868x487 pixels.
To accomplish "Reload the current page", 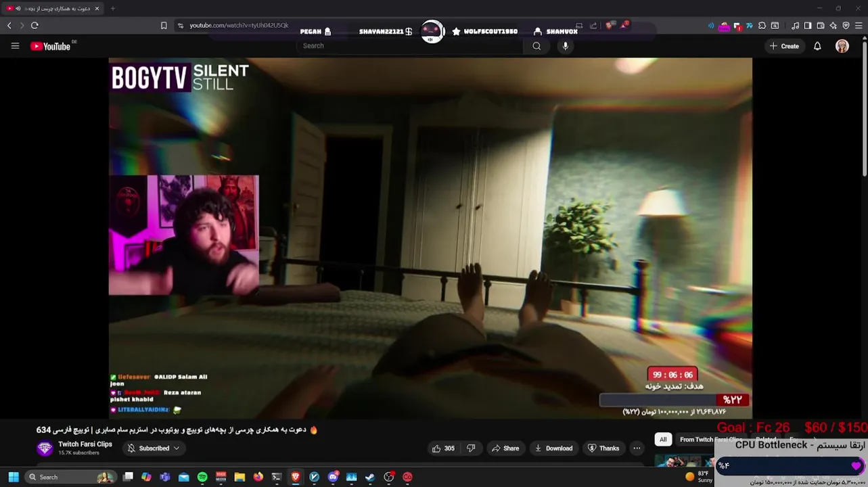I will 35,25.
